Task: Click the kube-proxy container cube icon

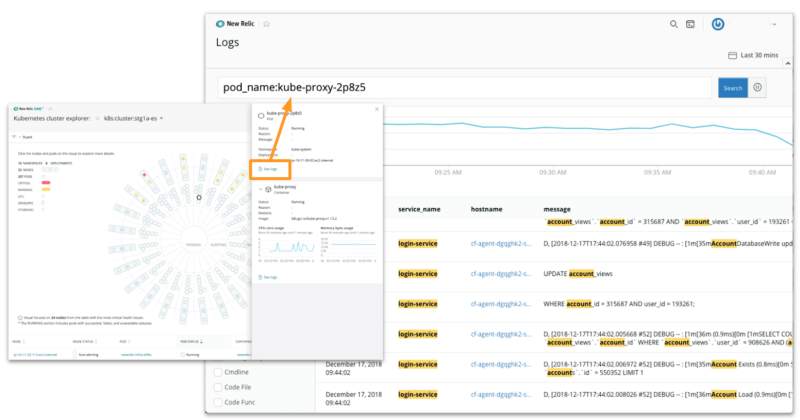Action: (x=268, y=189)
